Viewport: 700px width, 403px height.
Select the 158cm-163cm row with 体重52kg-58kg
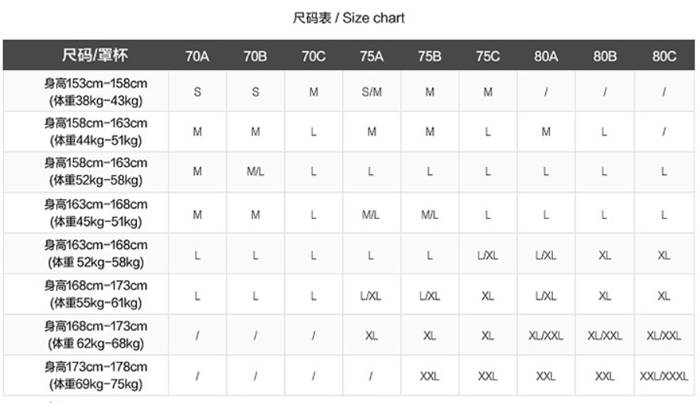pos(95,172)
